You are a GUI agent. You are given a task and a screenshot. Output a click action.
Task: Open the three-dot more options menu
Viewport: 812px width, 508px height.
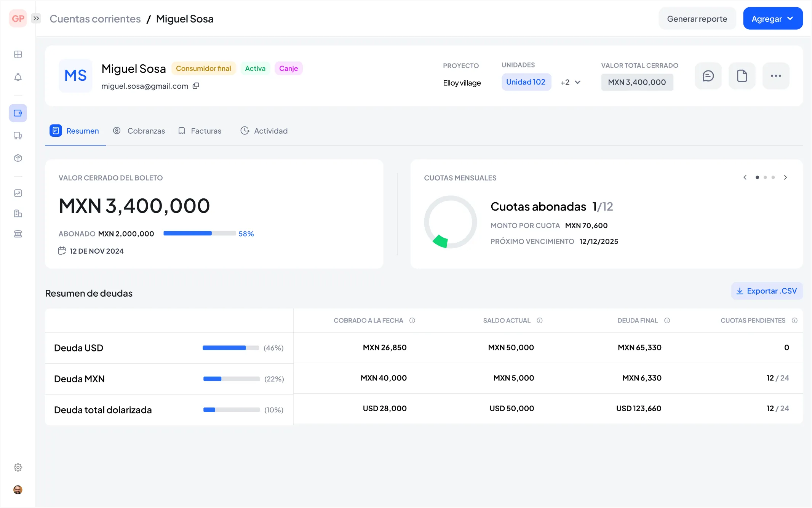click(x=776, y=76)
